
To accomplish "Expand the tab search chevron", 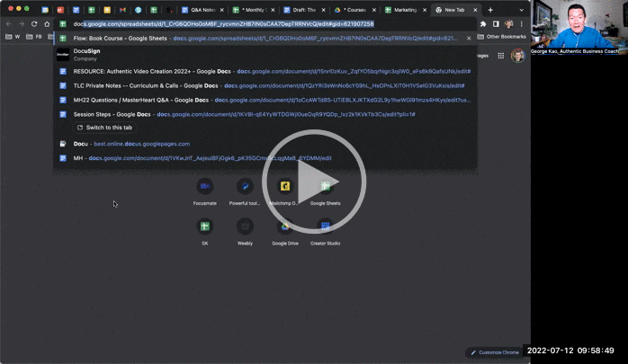I will tap(522, 10).
